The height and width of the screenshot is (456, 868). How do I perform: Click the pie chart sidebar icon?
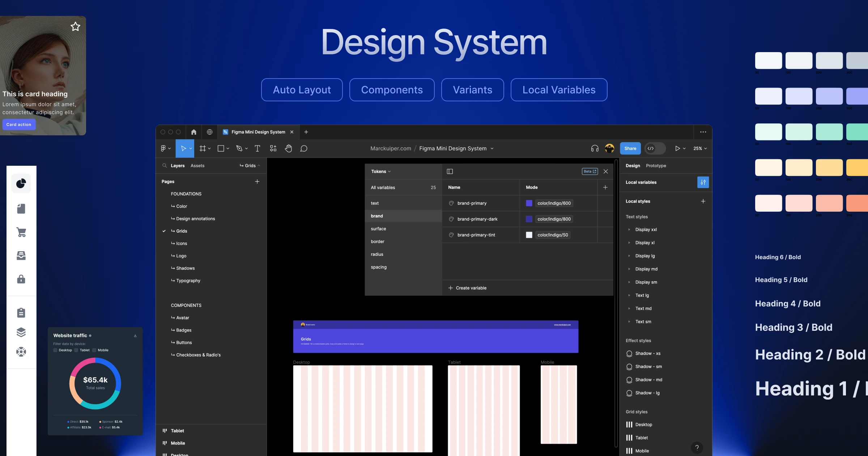[21, 183]
